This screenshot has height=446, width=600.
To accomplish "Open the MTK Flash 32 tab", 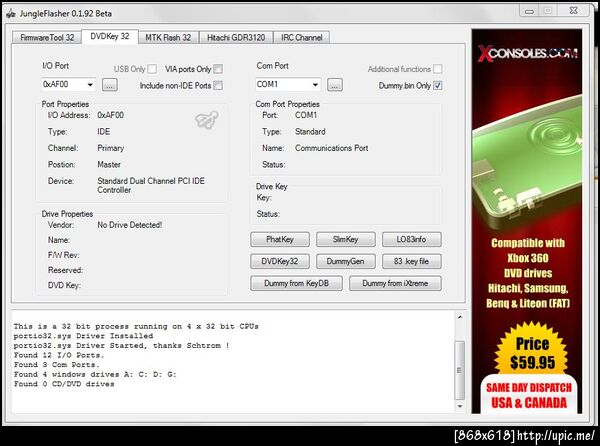I will pyautogui.click(x=168, y=37).
